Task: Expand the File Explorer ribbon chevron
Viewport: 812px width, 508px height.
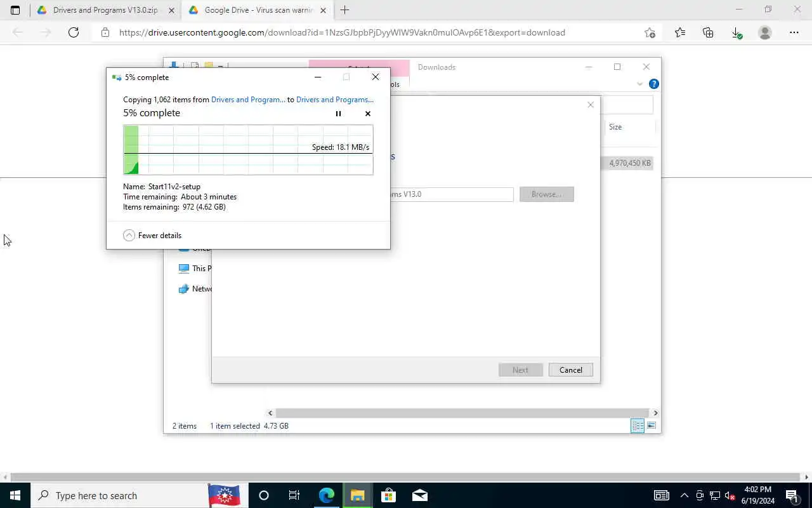Action: click(639, 84)
